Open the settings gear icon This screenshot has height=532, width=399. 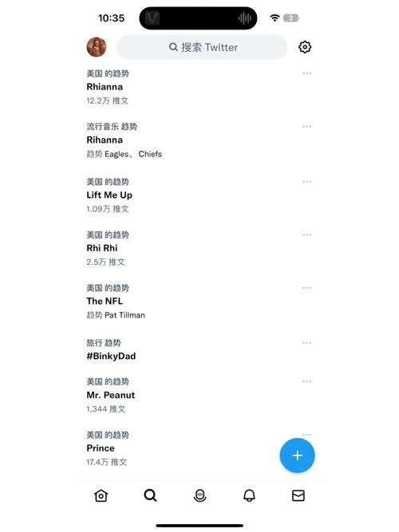(305, 47)
